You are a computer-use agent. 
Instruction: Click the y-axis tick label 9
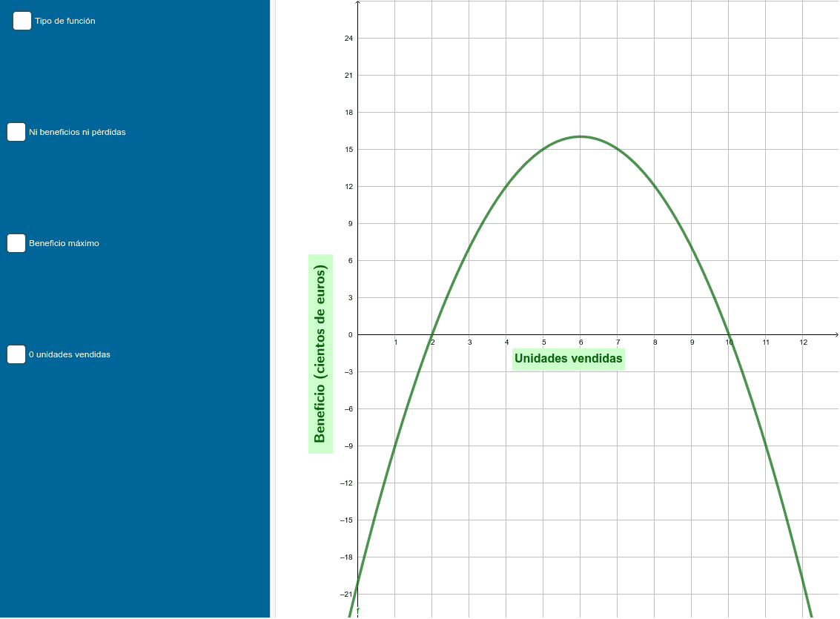pos(351,224)
